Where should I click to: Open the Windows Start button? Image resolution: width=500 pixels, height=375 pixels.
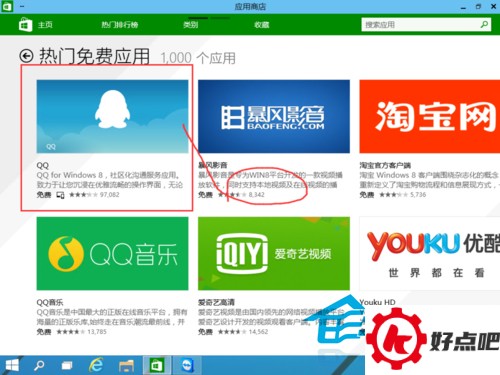coord(12,365)
